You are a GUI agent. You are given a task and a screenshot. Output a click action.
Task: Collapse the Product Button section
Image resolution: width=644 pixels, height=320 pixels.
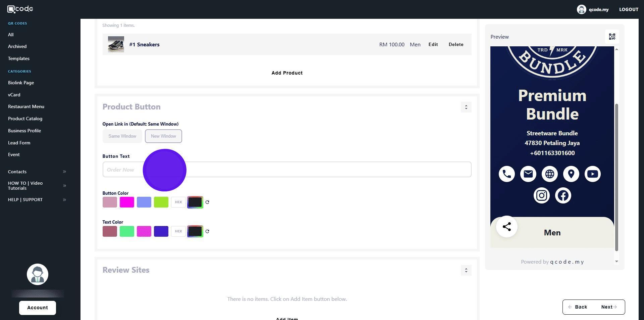(x=466, y=107)
